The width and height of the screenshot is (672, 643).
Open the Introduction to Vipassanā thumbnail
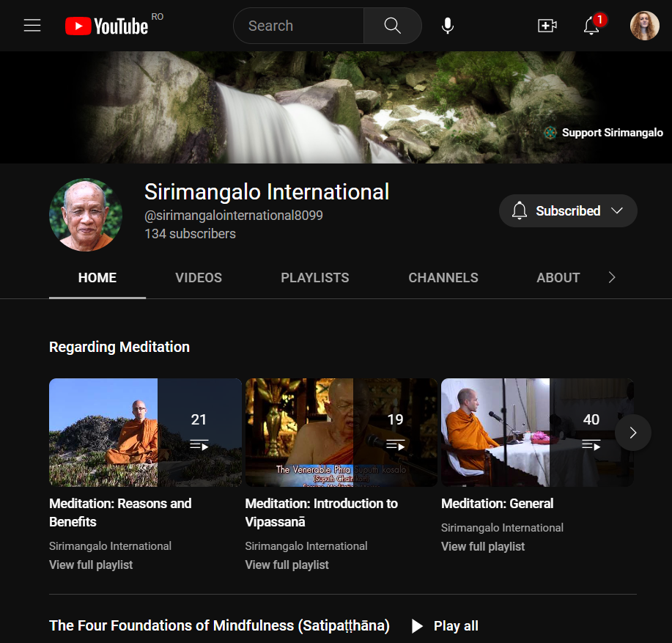[341, 432]
